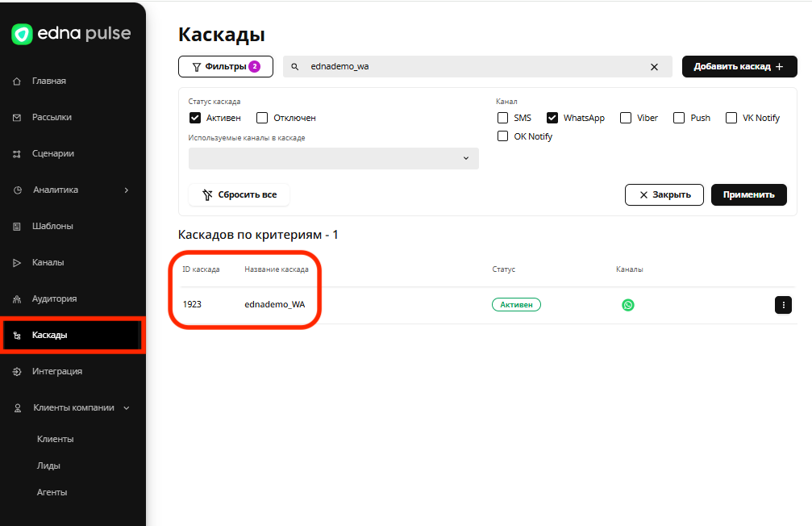Open Клиенты submenu item
The height and width of the screenshot is (526, 812).
pyautogui.click(x=56, y=439)
